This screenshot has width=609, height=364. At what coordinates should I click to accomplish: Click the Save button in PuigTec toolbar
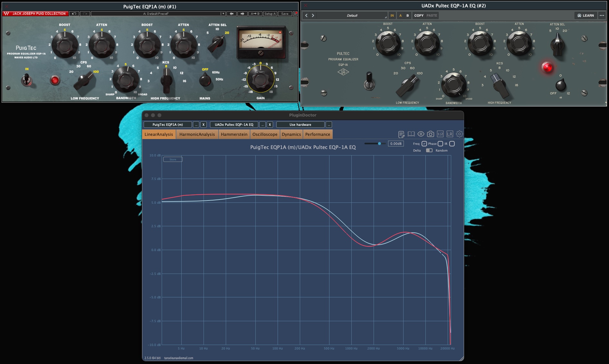[285, 14]
